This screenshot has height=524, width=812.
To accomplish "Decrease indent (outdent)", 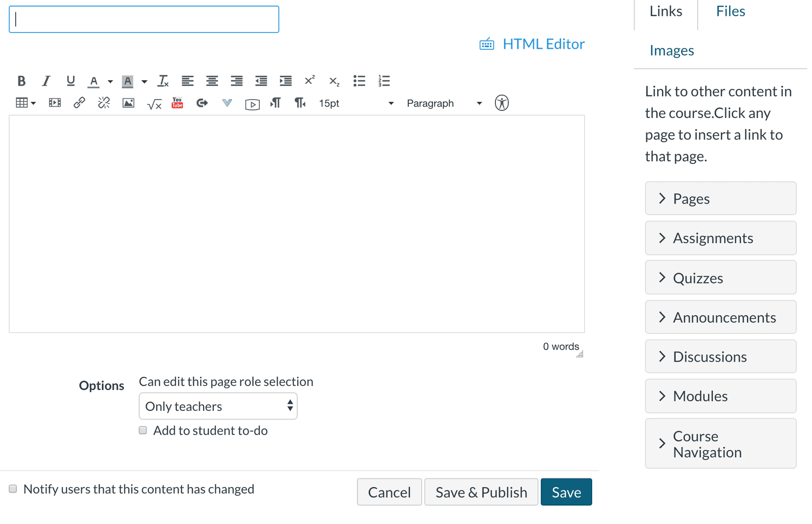I will 261,81.
